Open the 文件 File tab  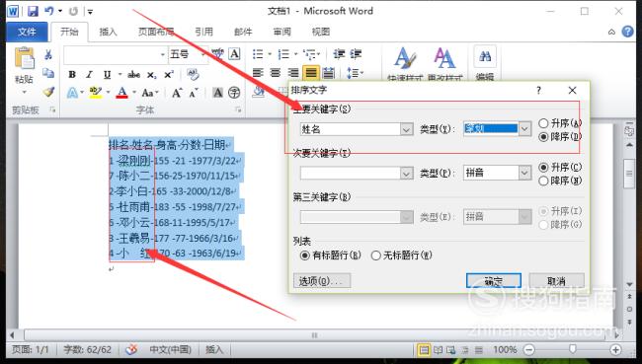27,32
